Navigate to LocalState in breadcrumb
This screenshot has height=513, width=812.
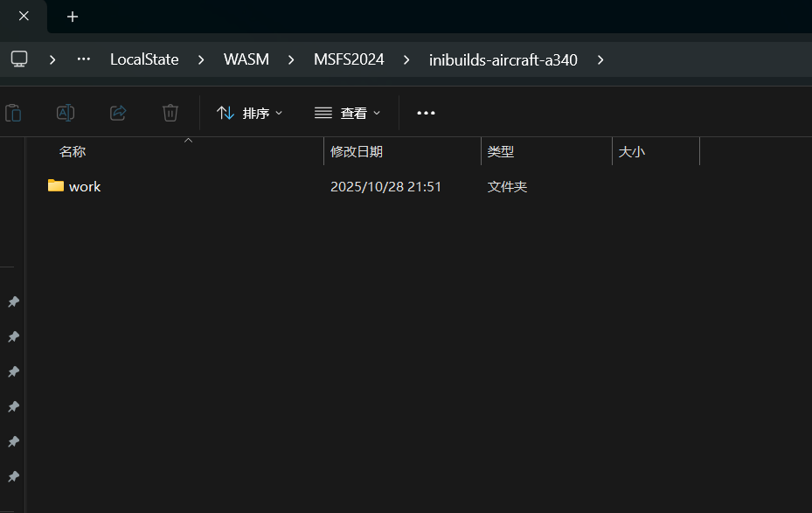pyautogui.click(x=144, y=59)
